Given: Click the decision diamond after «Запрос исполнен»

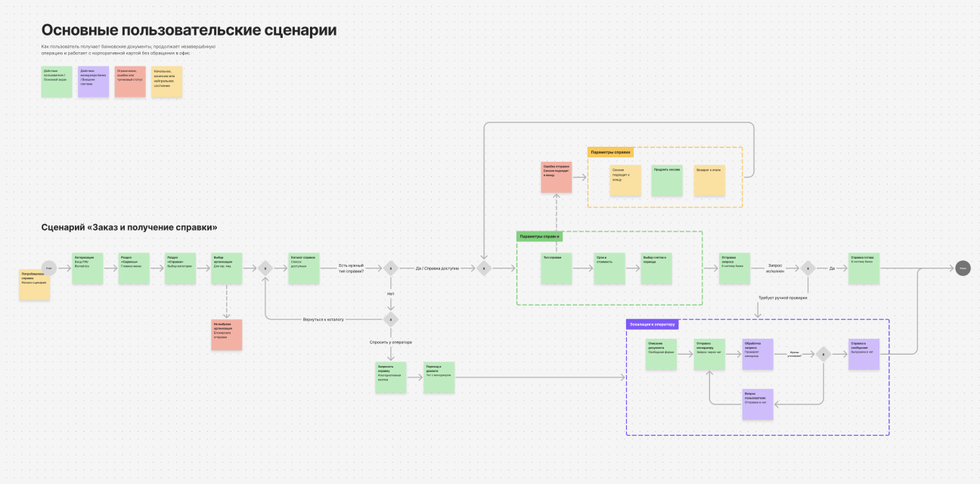Looking at the screenshot, I should pyautogui.click(x=808, y=268).
